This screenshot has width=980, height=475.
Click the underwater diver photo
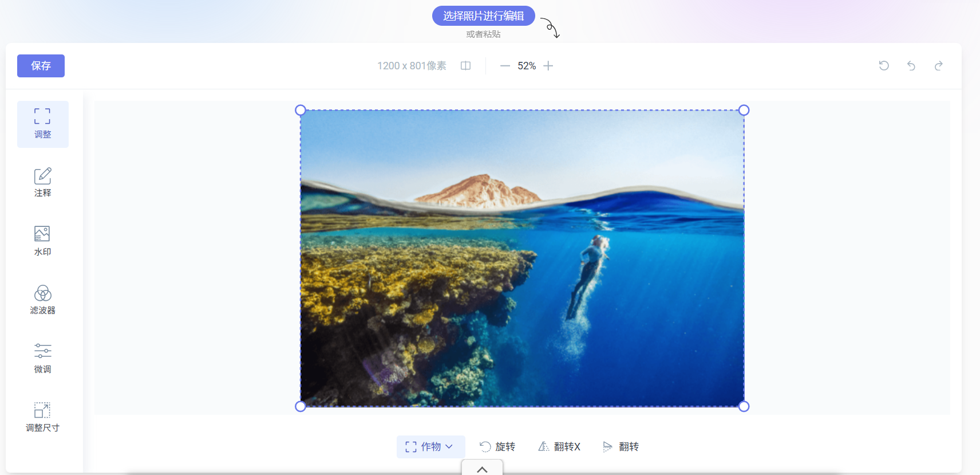522,258
